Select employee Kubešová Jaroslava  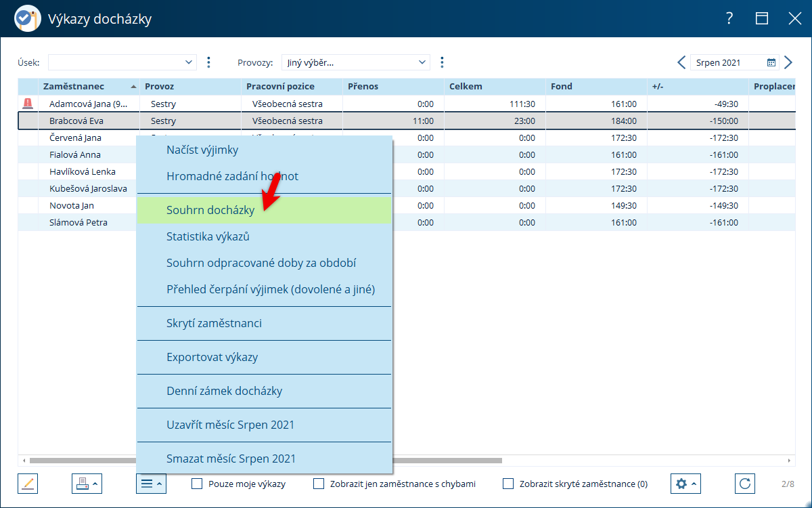(x=88, y=188)
